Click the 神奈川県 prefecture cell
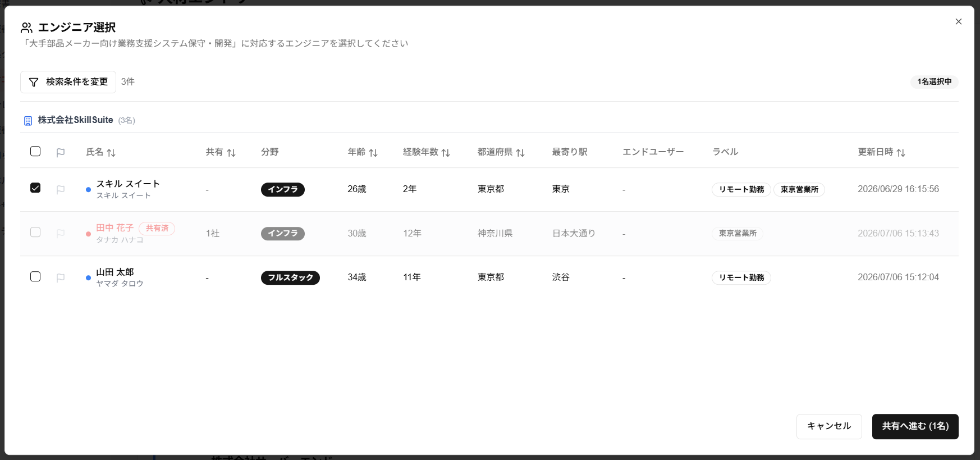Viewport: 980px width, 460px height. coord(495,234)
